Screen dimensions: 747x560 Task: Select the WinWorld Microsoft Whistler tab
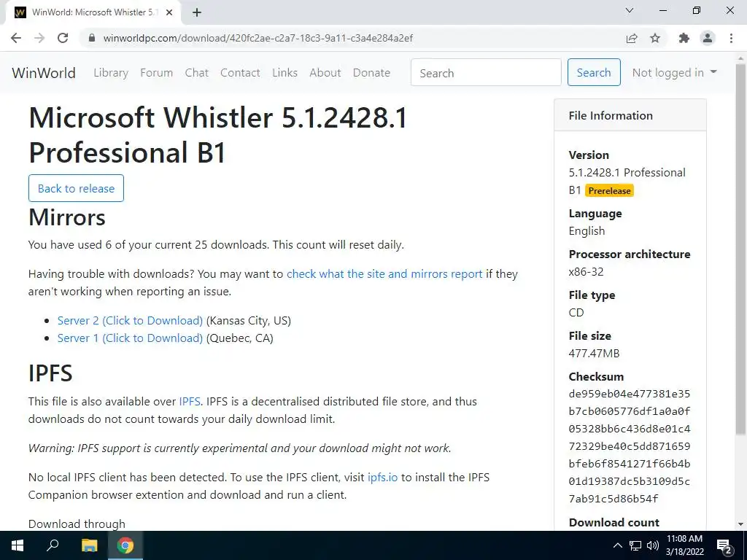pyautogui.click(x=93, y=12)
